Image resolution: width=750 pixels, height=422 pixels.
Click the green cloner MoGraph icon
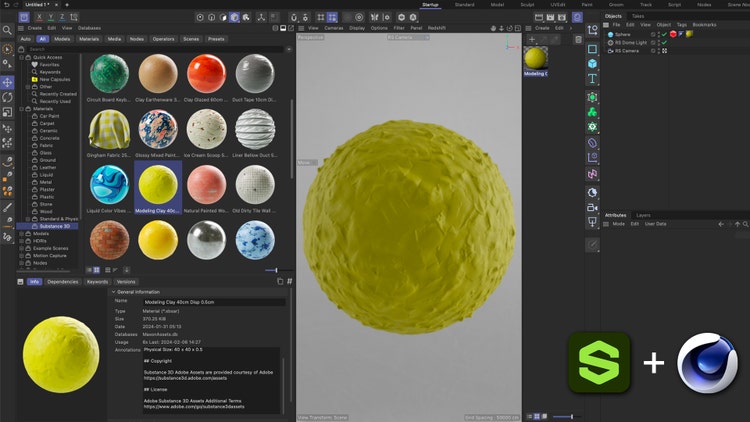pyautogui.click(x=592, y=112)
